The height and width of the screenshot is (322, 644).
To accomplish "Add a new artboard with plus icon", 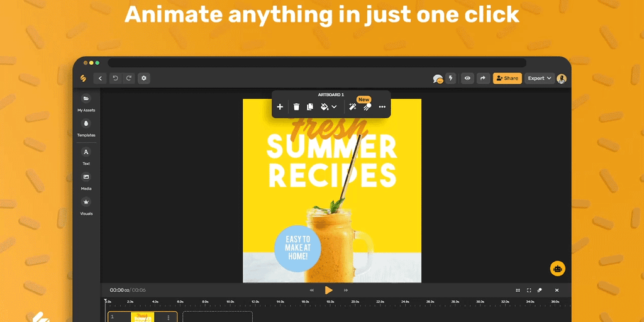I will coord(280,107).
